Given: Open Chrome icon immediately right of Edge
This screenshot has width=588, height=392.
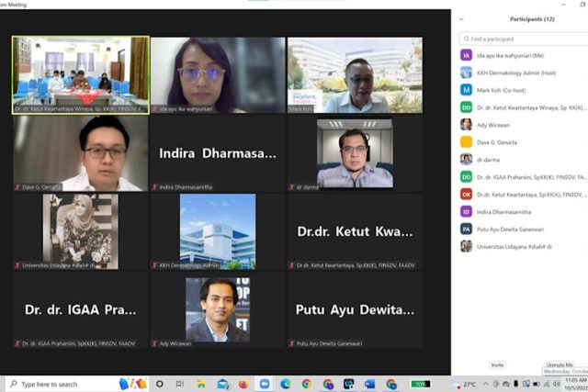Looking at the screenshot, I should pos(306,384).
